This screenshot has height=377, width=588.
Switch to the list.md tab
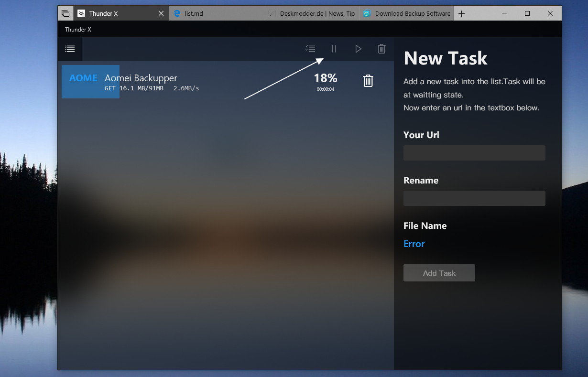tap(217, 13)
